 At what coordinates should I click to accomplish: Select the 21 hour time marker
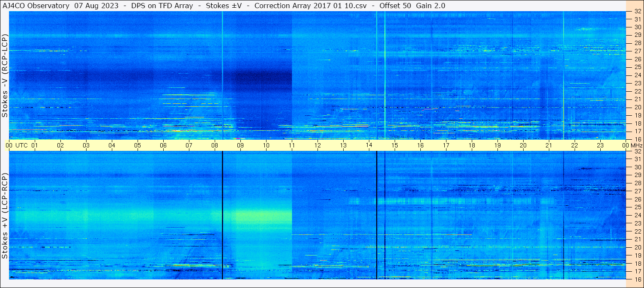[549, 145]
